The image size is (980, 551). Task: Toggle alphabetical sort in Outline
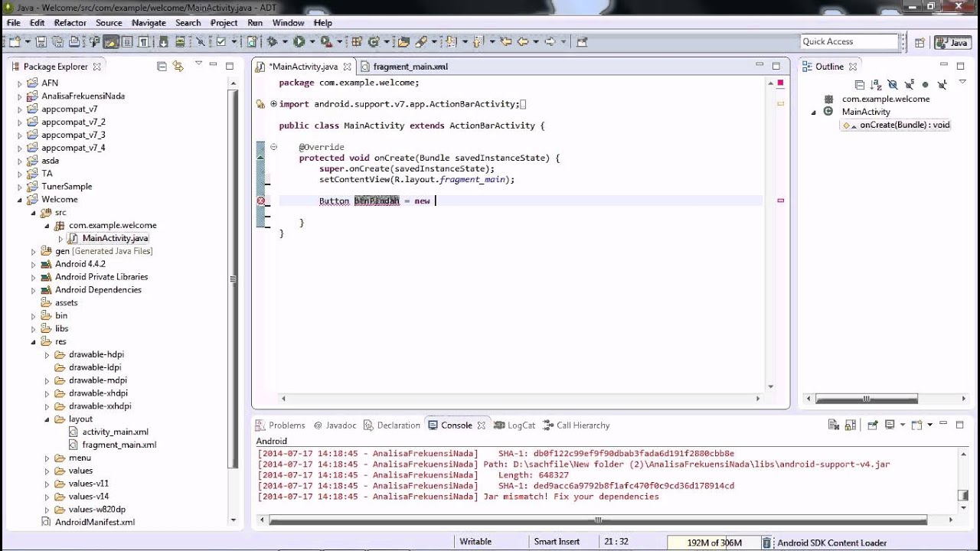875,85
